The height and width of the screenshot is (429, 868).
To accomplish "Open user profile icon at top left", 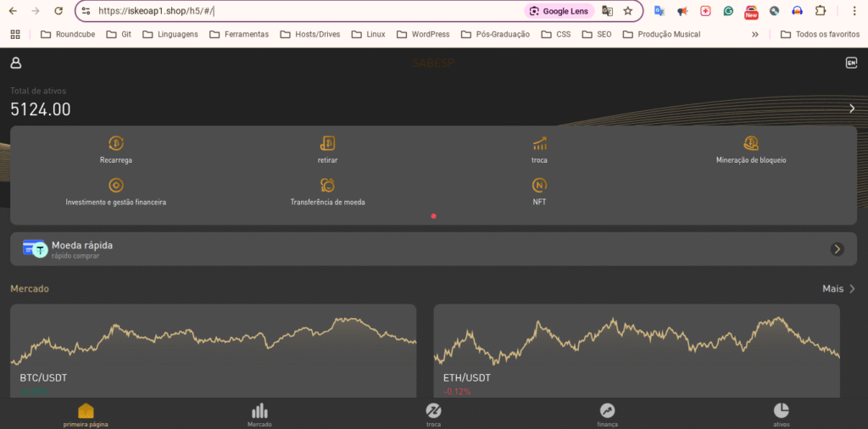I will point(16,64).
